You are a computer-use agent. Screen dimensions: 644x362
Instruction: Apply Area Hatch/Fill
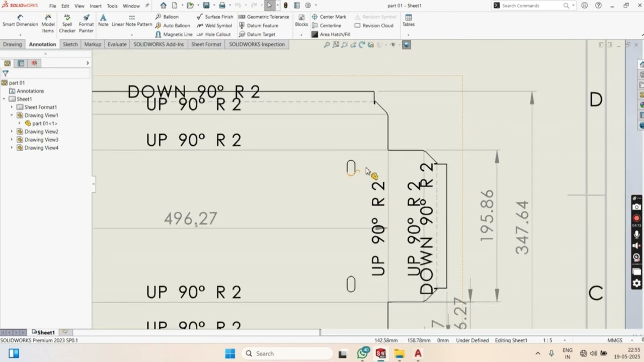point(331,35)
